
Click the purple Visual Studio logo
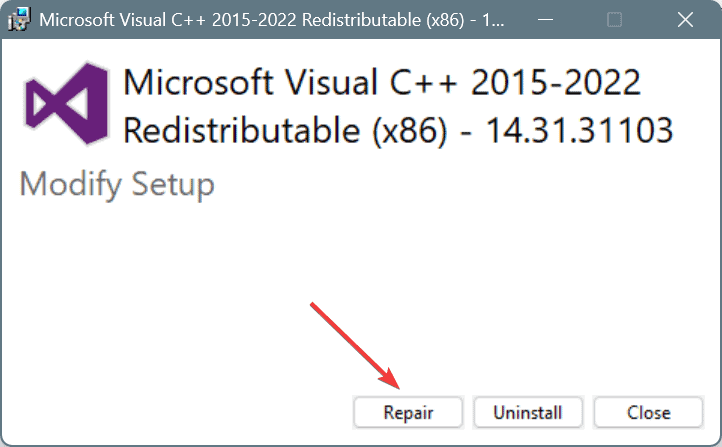(67, 104)
